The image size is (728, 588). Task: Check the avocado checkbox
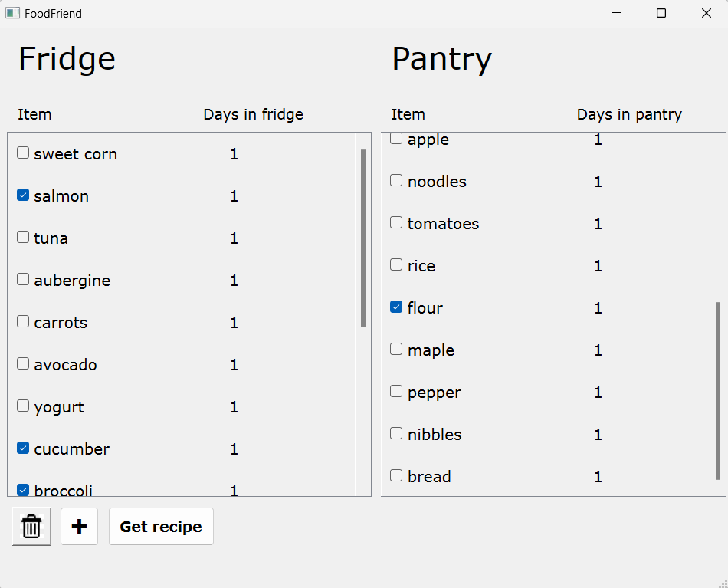(x=23, y=364)
